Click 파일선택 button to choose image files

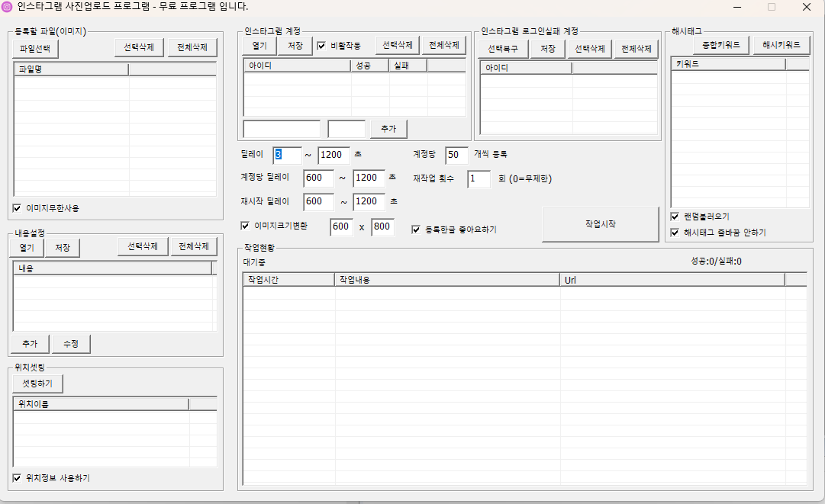(x=35, y=49)
